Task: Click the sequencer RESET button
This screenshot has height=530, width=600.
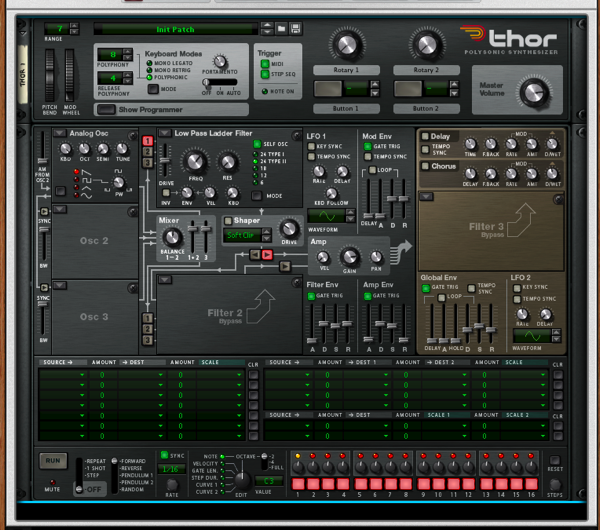Action: tap(554, 460)
